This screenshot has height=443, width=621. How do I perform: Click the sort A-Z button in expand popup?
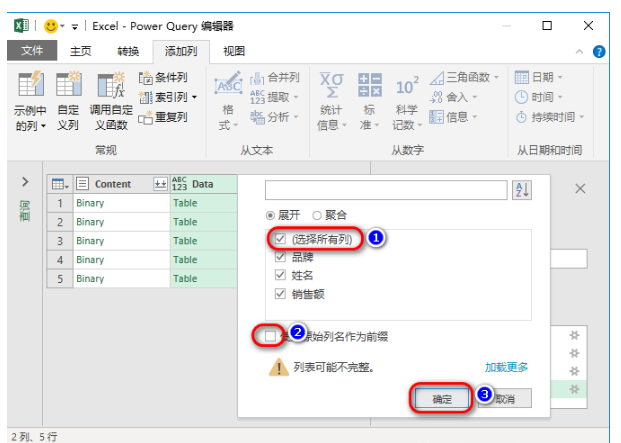(522, 190)
